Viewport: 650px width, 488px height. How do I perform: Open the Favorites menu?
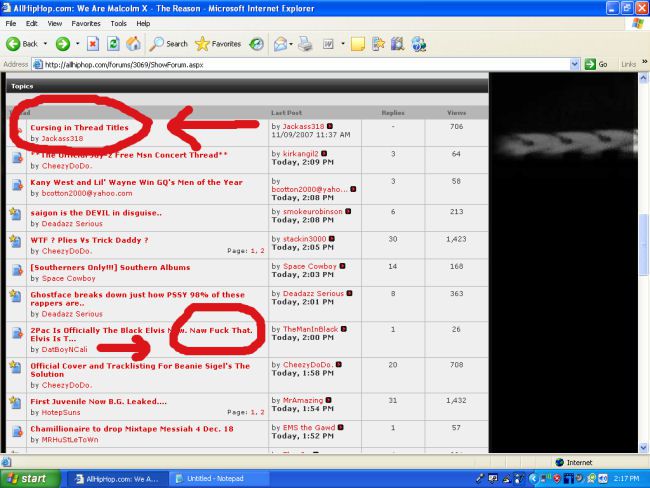tap(86, 24)
